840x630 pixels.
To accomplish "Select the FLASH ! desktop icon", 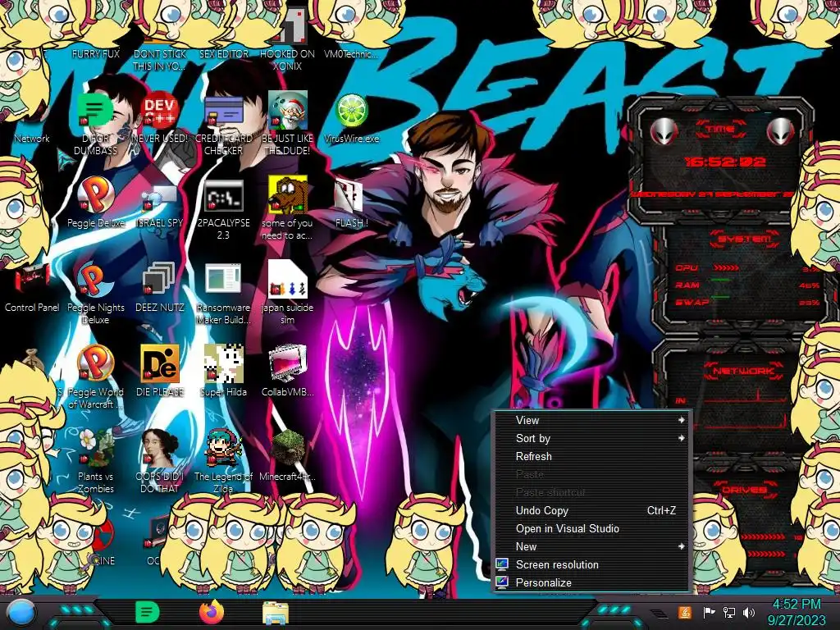I will pyautogui.click(x=349, y=196).
